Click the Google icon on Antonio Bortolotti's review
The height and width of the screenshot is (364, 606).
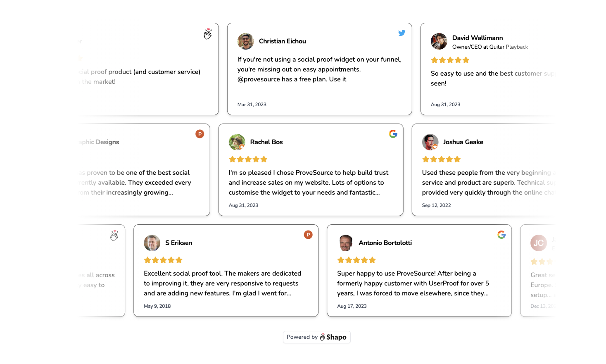(x=501, y=234)
